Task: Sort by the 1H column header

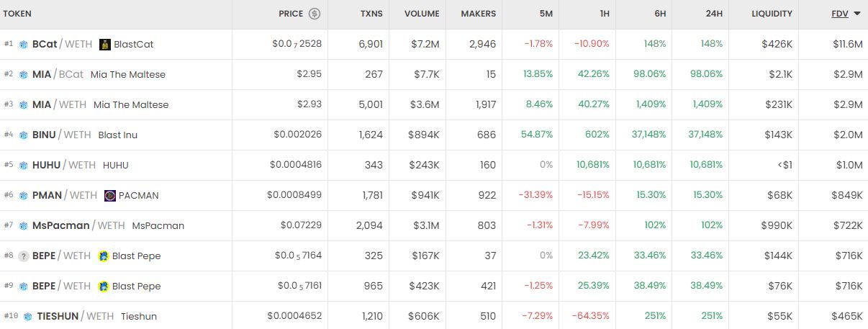Action: [603, 14]
